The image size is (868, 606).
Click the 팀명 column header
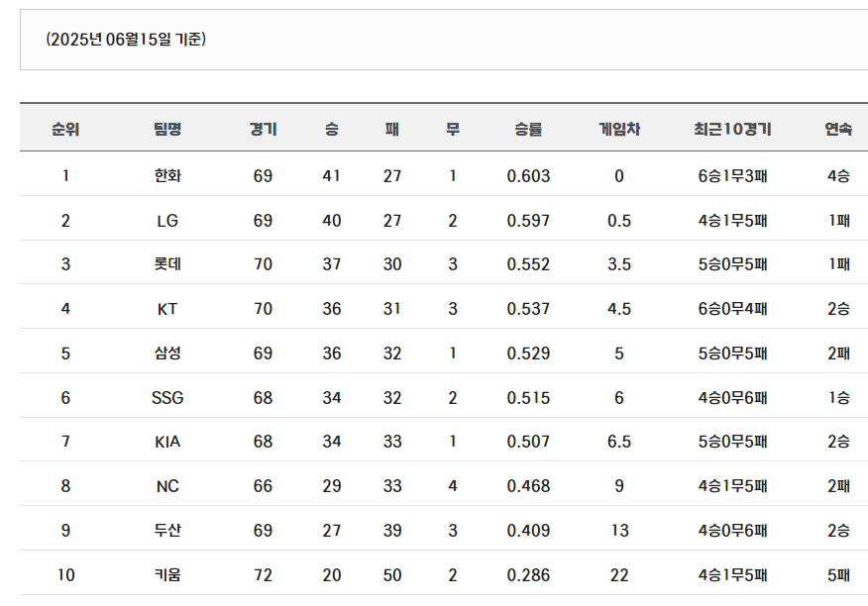(x=167, y=129)
